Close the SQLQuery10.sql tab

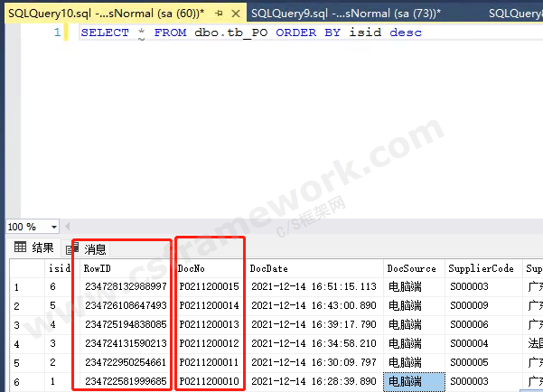pos(232,14)
